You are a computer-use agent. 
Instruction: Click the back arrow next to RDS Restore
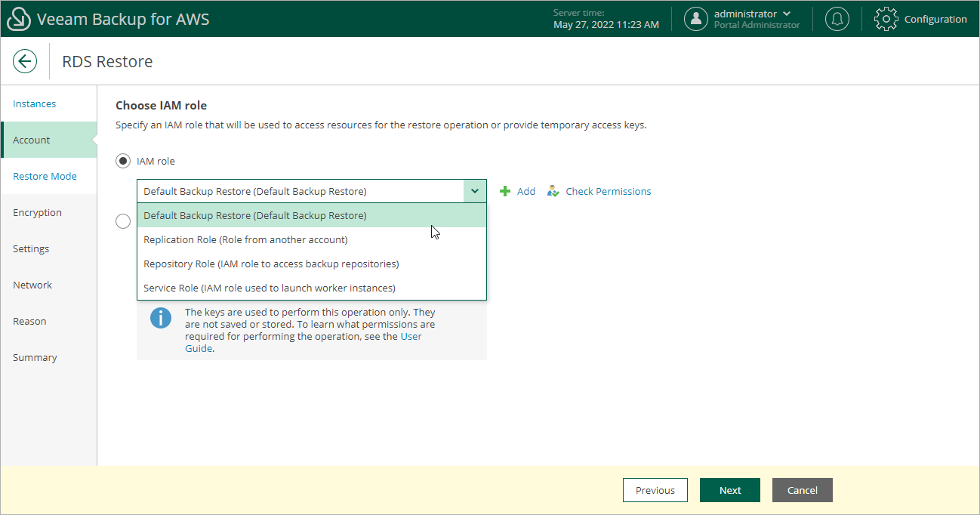click(25, 61)
